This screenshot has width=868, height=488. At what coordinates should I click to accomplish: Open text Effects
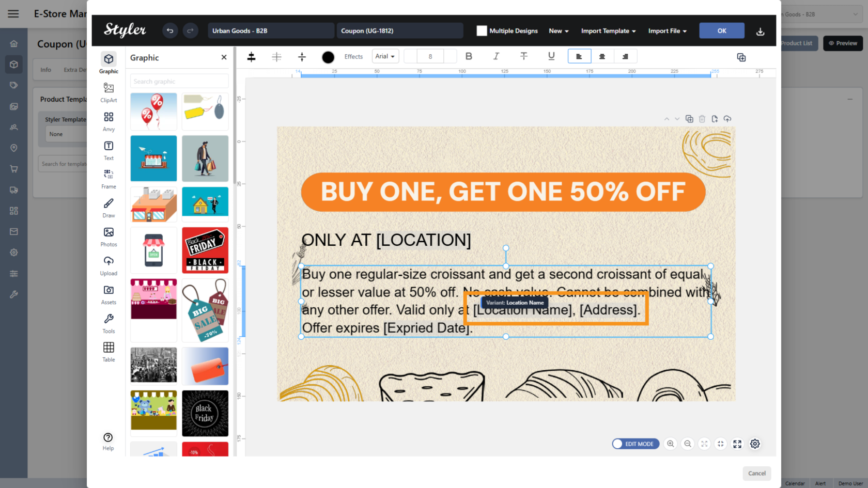353,57
